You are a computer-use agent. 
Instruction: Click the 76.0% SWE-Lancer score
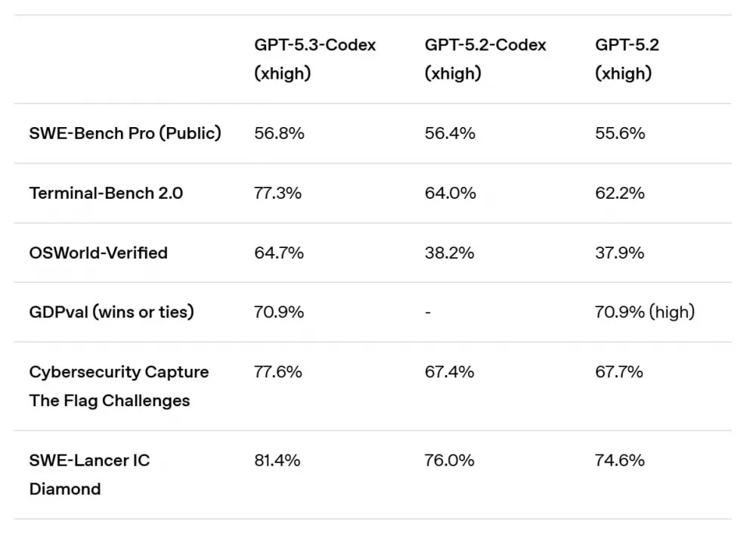tap(449, 460)
